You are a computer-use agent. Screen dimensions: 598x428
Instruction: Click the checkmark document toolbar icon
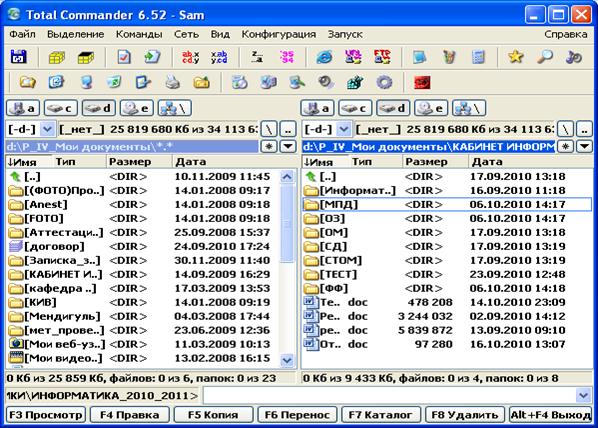(124, 57)
